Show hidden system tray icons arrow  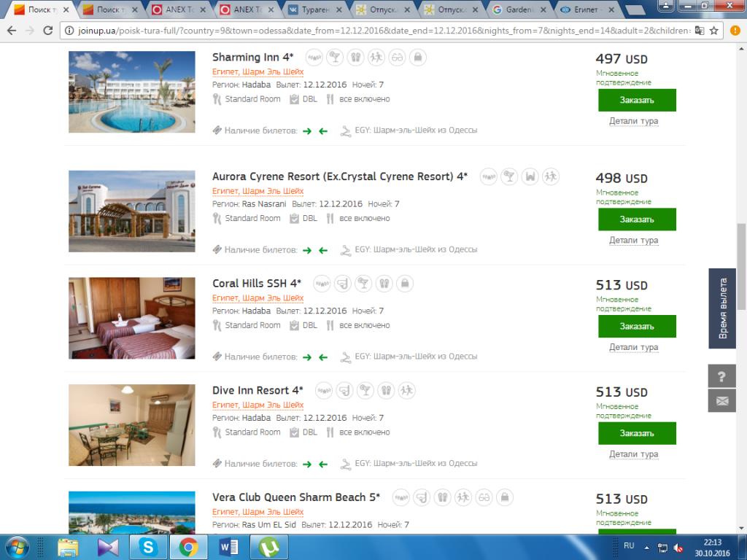(646, 548)
